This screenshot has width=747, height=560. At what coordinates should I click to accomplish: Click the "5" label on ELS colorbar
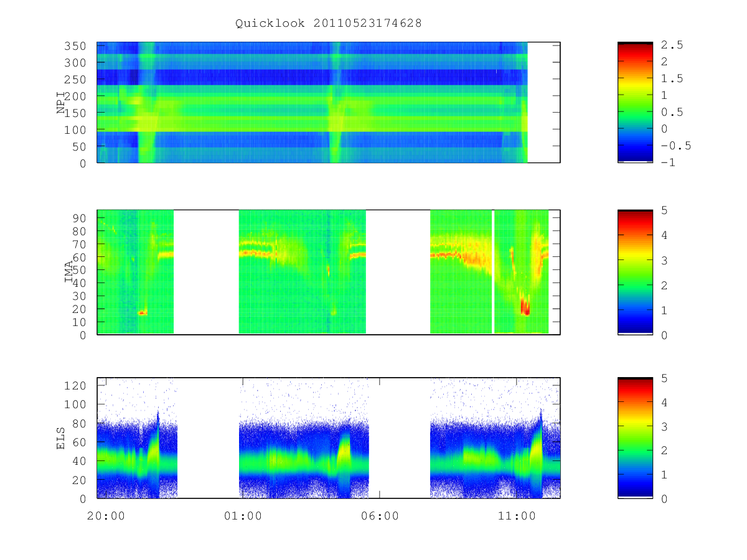tap(665, 378)
